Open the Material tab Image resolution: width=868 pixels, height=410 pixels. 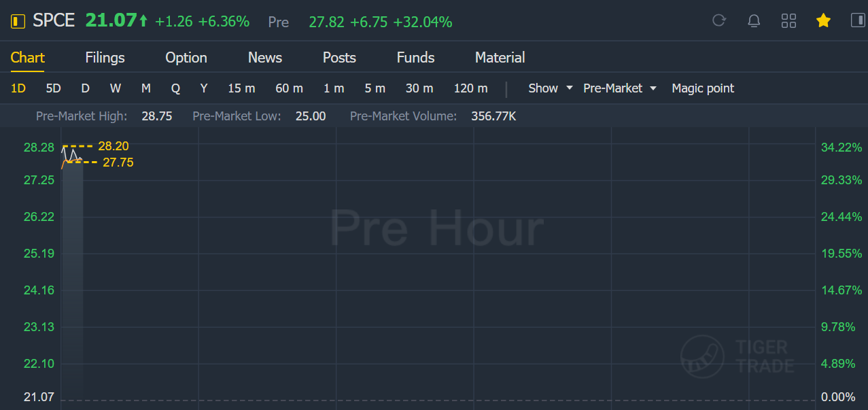(500, 58)
